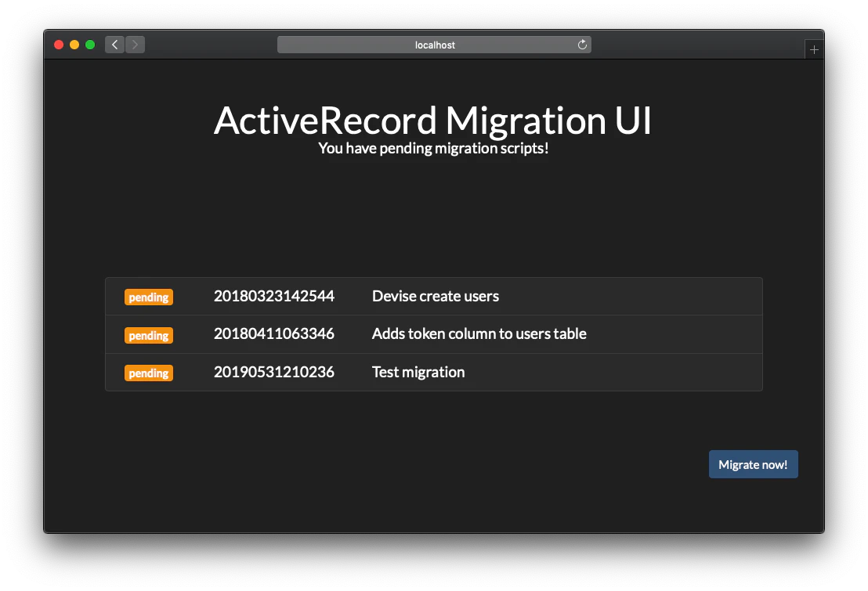This screenshot has width=868, height=591.
Task: Toggle the status badge on the first migration row
Action: tap(149, 297)
